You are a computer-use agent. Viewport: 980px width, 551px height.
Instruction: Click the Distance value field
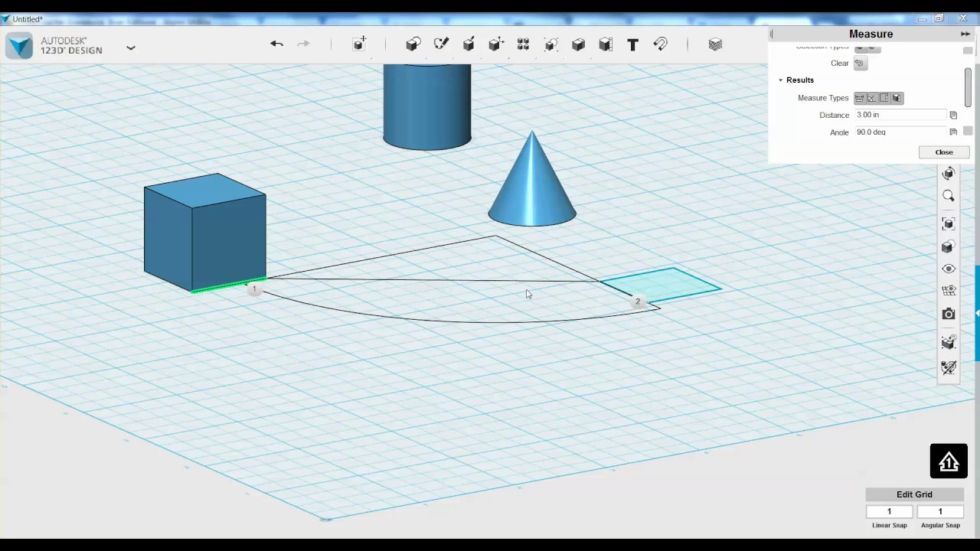click(900, 115)
